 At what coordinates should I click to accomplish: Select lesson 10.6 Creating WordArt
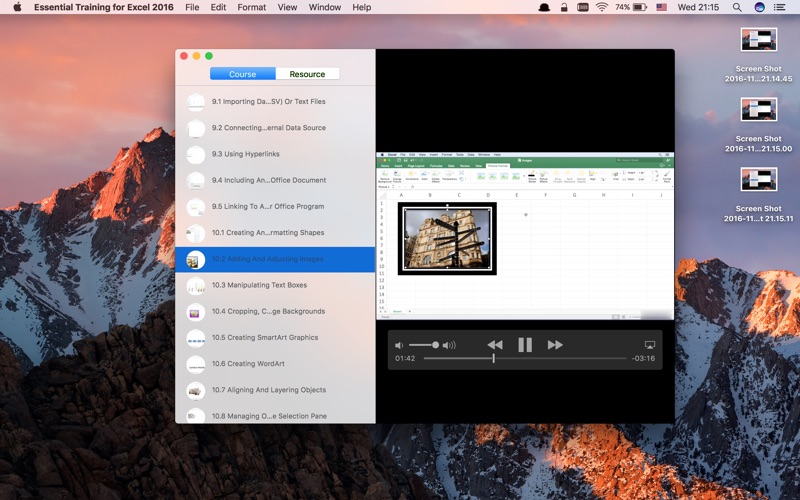click(275, 364)
